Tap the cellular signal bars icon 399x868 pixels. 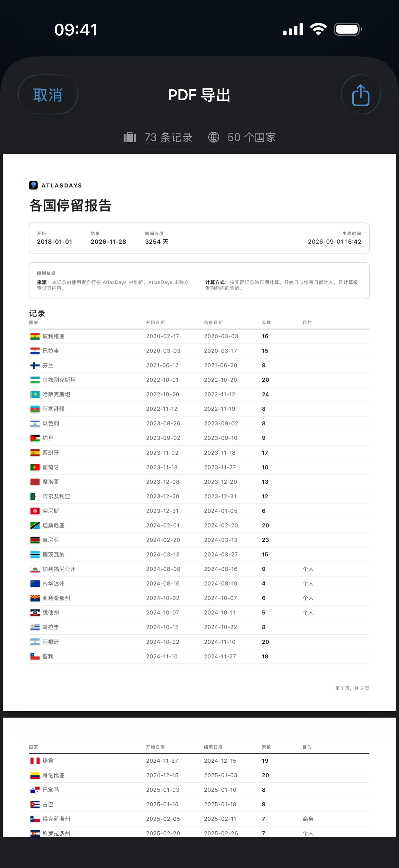[293, 29]
